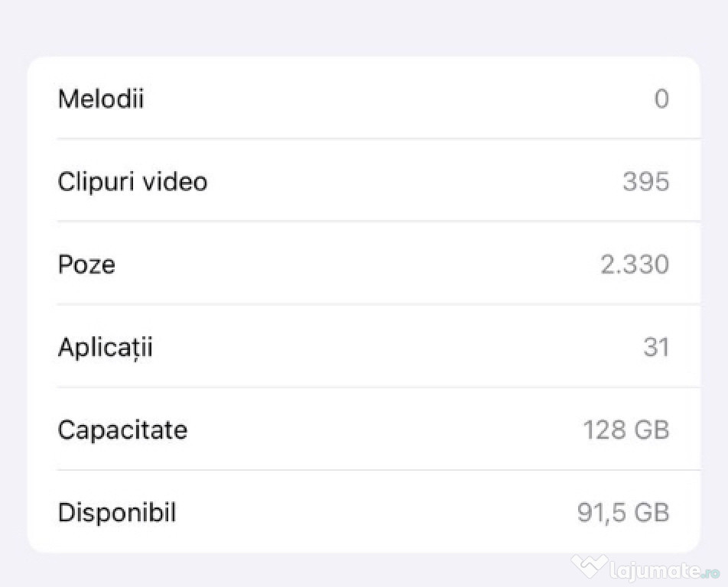Click the middle of the Disponibil row
Image resolution: width=728 pixels, height=587 pixels.
[x=363, y=511]
